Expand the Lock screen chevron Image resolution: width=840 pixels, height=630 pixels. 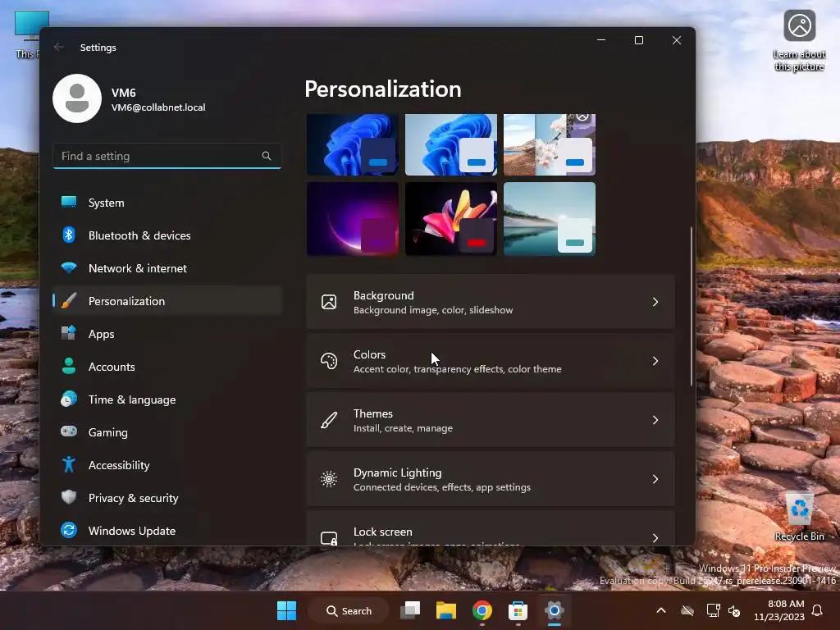655,538
